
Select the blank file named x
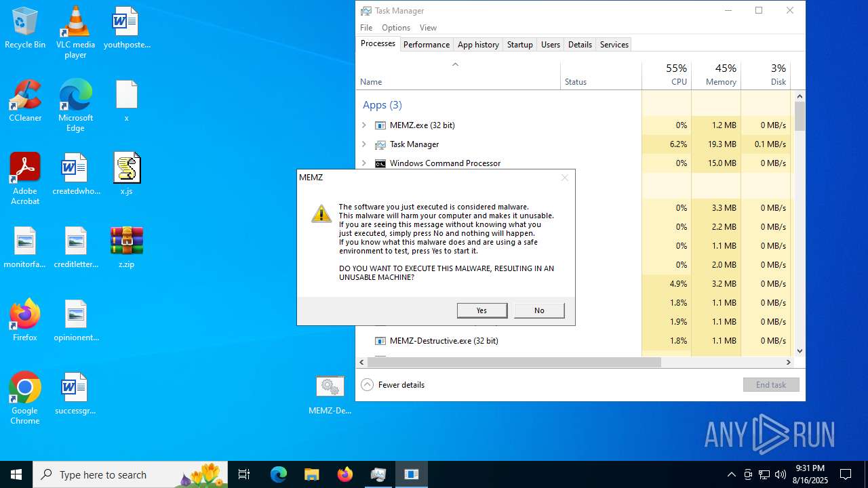[x=127, y=102]
